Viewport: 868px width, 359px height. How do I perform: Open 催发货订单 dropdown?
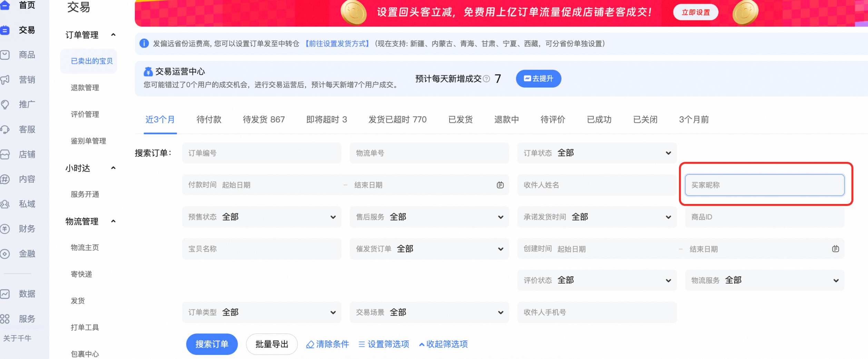click(429, 249)
